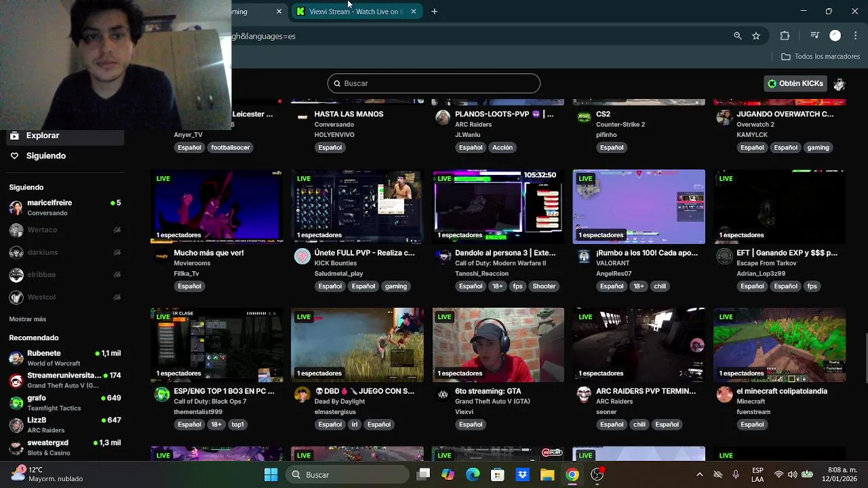Click the elmastergisus channel avatar
The image size is (868, 488).
(302, 394)
